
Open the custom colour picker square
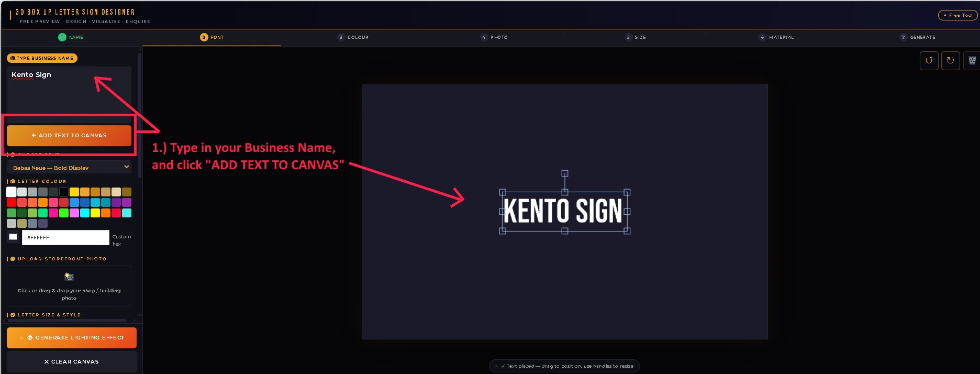tap(13, 237)
